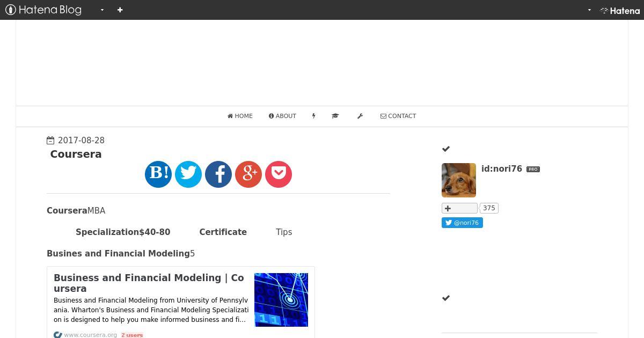Viewport: 644px width, 338px height.
Task: Open the dropdown arrow left of Hatena logo
Action: click(589, 10)
